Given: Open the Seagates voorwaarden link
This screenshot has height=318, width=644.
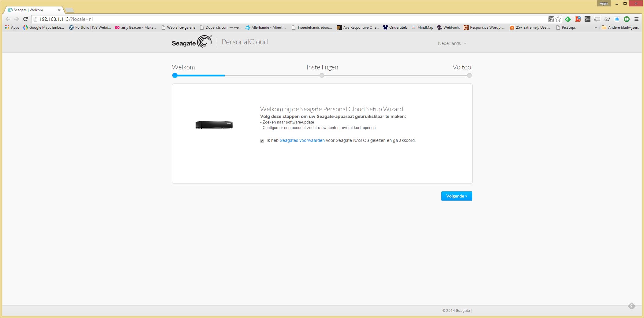Looking at the screenshot, I should (x=302, y=140).
